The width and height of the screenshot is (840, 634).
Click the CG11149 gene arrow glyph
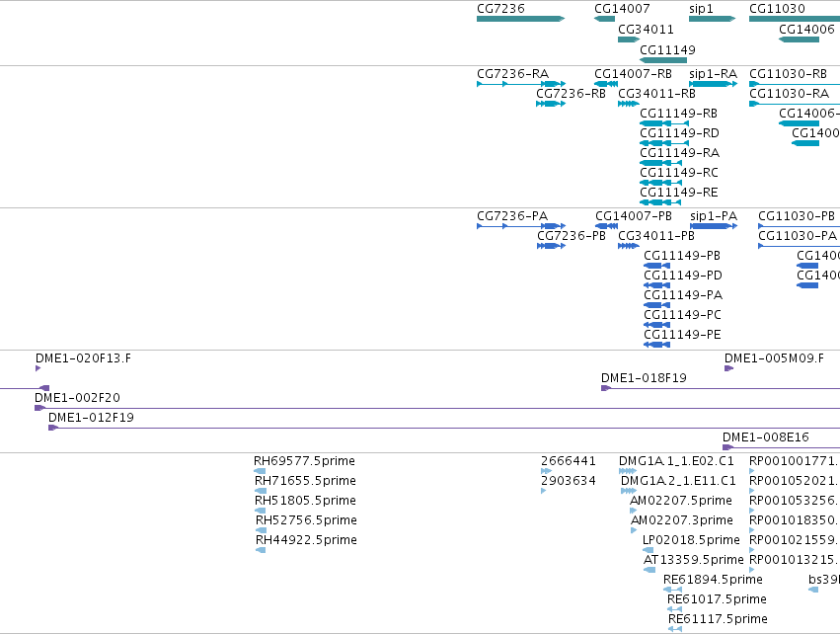point(663,60)
